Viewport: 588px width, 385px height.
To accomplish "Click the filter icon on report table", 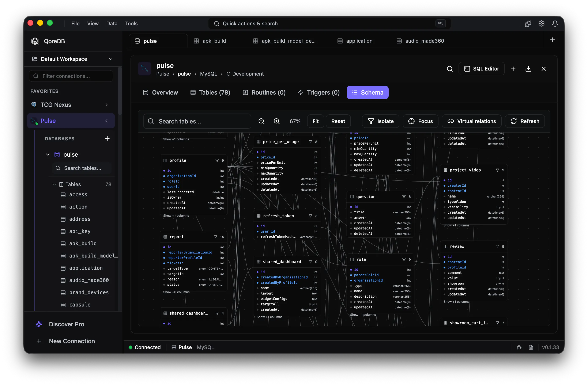I will tap(216, 237).
